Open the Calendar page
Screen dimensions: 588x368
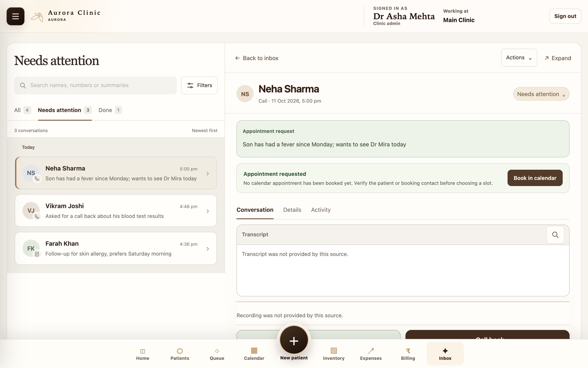click(254, 354)
